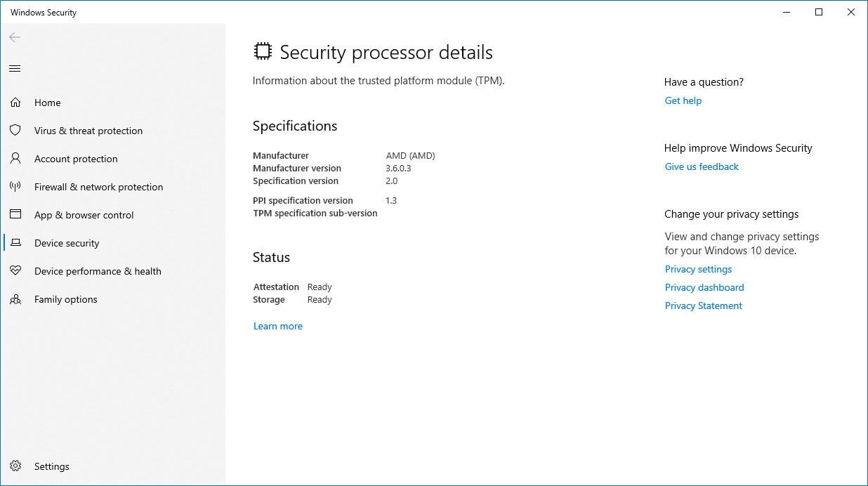Screen dimensions: 868x486
Task: Click the Home house icon
Action: [15, 103]
